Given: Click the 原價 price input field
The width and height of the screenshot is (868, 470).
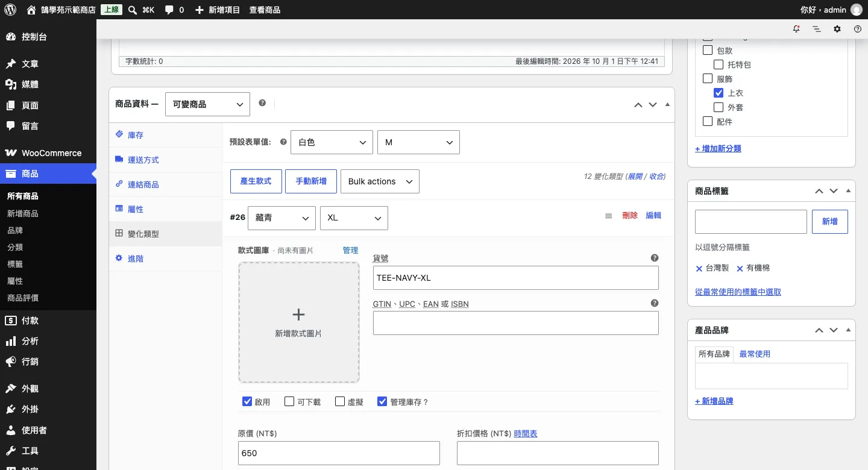Looking at the screenshot, I should point(339,453).
